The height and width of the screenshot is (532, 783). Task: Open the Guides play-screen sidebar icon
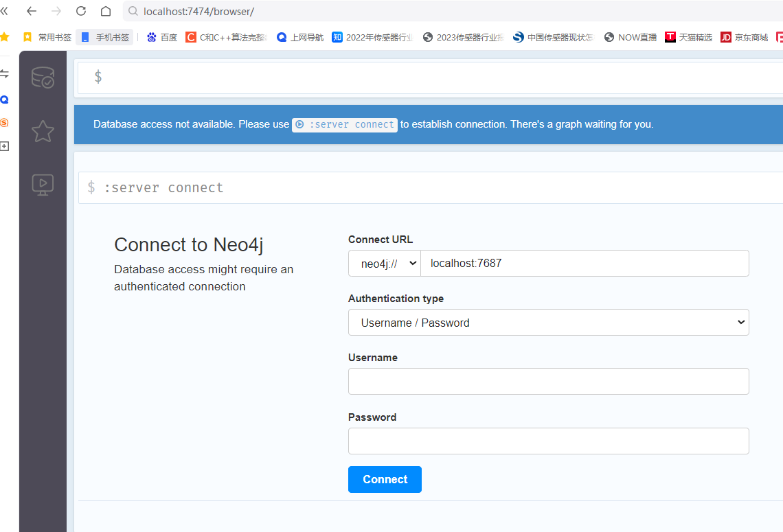(x=43, y=185)
